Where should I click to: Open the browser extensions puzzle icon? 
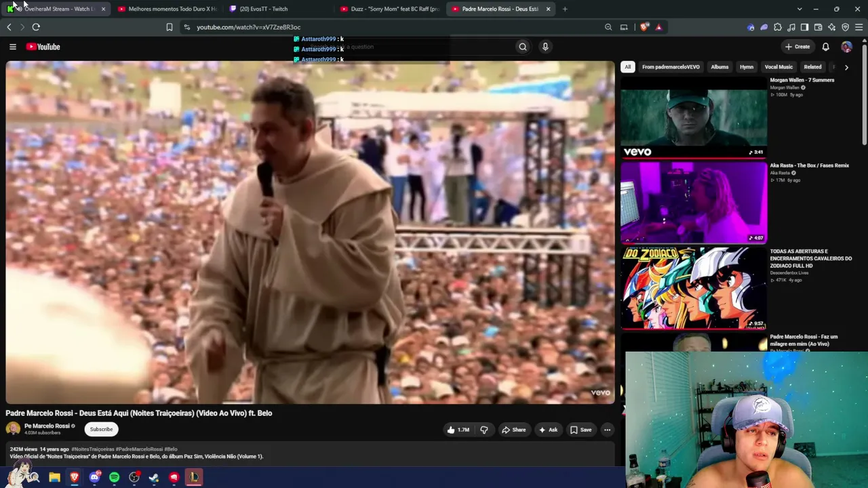778,27
